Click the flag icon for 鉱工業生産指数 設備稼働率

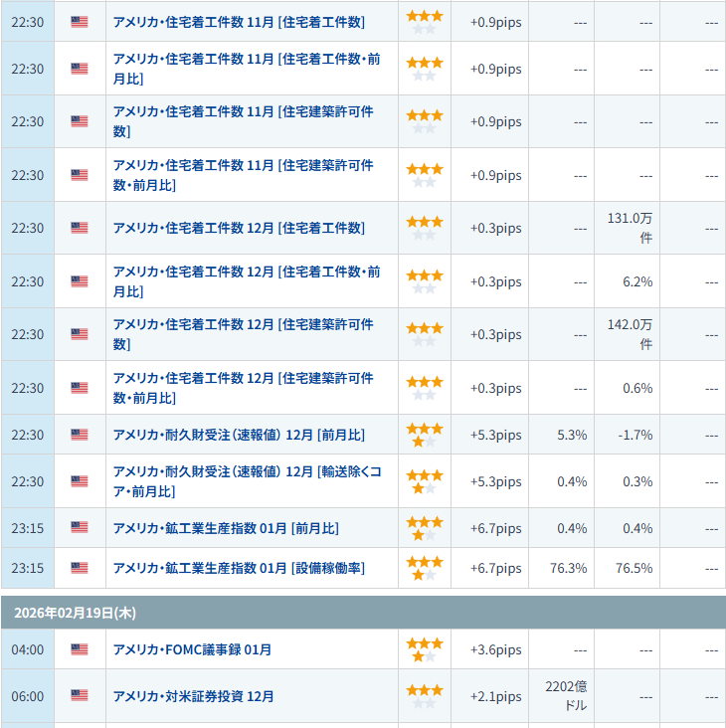(80, 568)
